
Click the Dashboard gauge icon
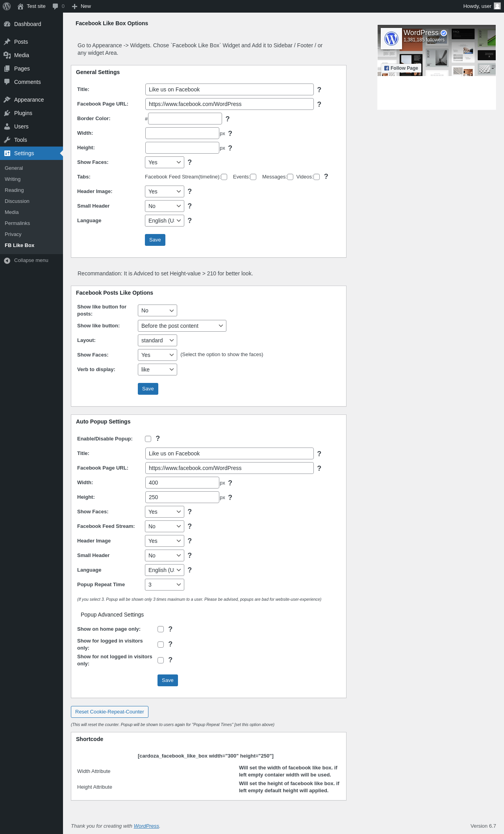[7, 24]
